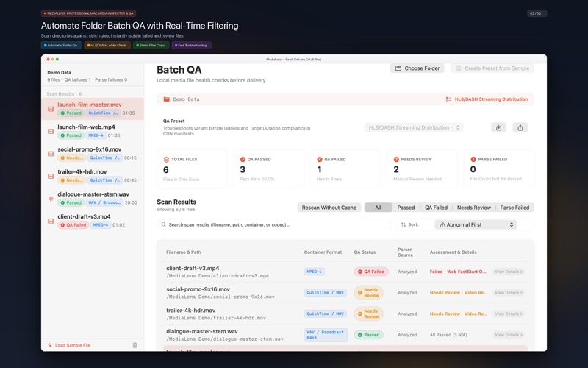Click the QA Passed checkmark icon
Viewport: 588px width, 368px height.
click(x=243, y=159)
